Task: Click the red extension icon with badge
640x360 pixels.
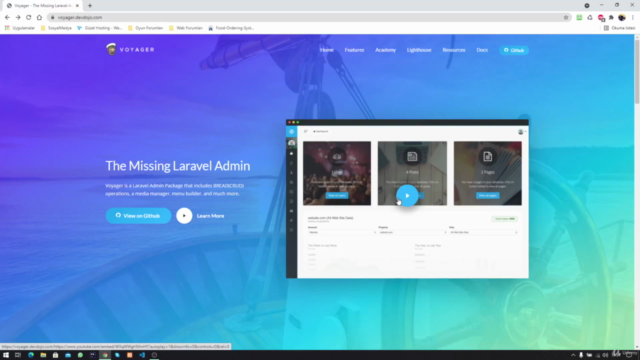Action: 601,18
